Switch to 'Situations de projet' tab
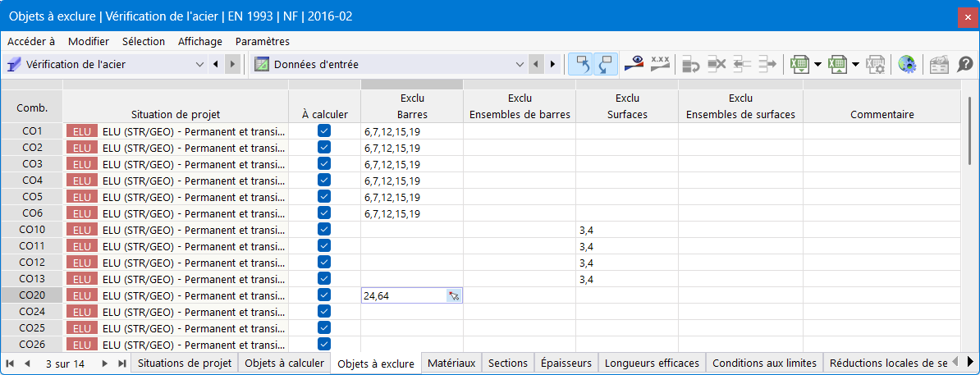 [x=185, y=364]
